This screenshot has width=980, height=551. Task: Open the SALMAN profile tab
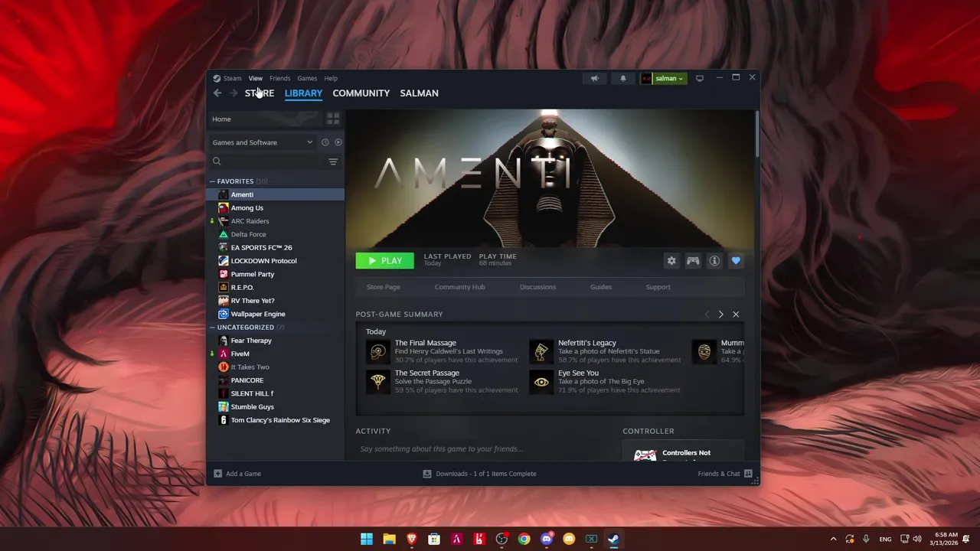[419, 93]
